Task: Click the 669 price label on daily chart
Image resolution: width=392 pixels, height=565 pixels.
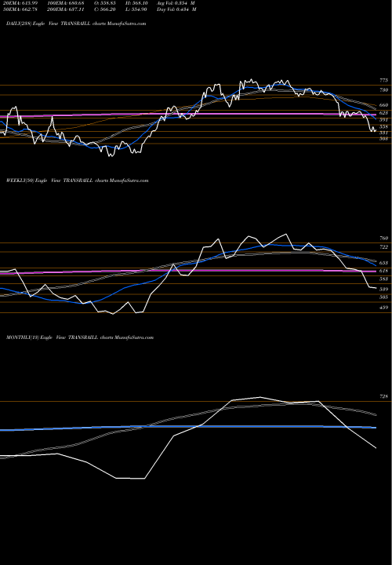Action: point(383,105)
